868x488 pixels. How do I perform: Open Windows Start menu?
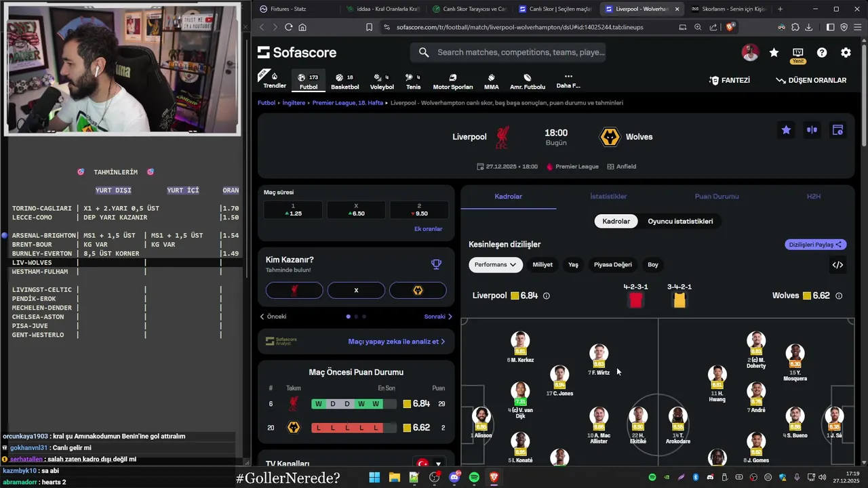coord(374,477)
